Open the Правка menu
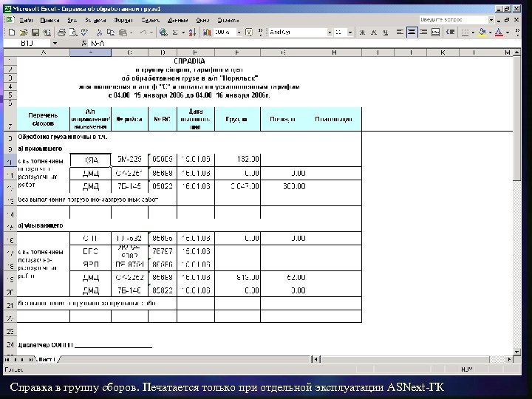The image size is (532, 399). (50, 20)
